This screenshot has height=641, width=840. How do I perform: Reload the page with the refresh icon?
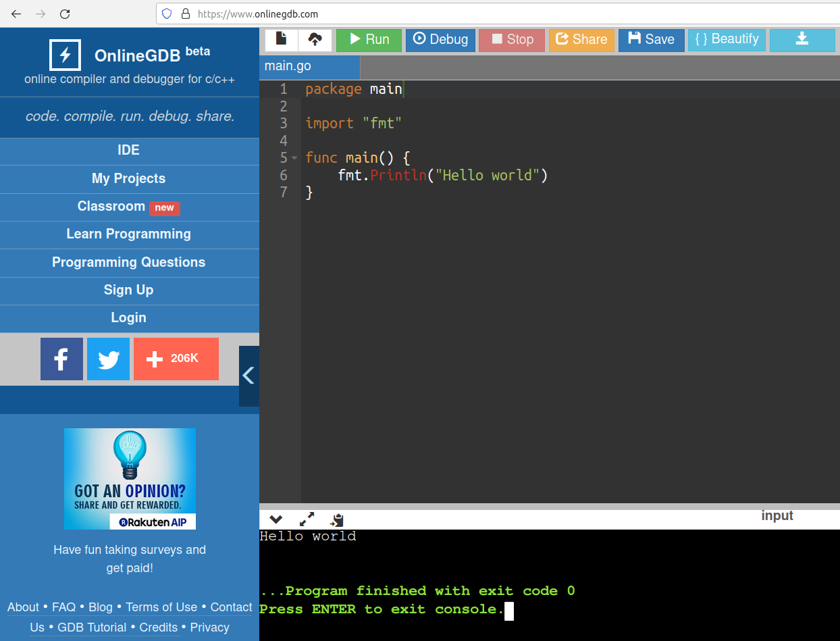65,14
